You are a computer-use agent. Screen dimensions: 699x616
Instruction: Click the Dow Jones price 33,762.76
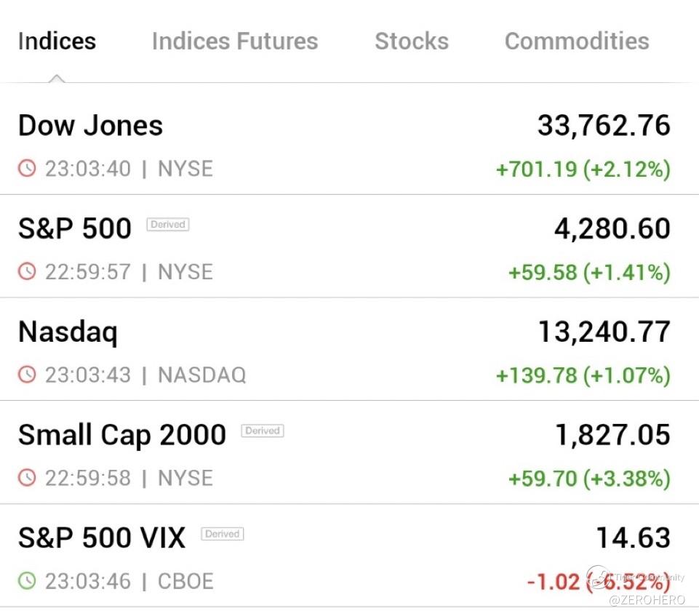click(x=604, y=126)
